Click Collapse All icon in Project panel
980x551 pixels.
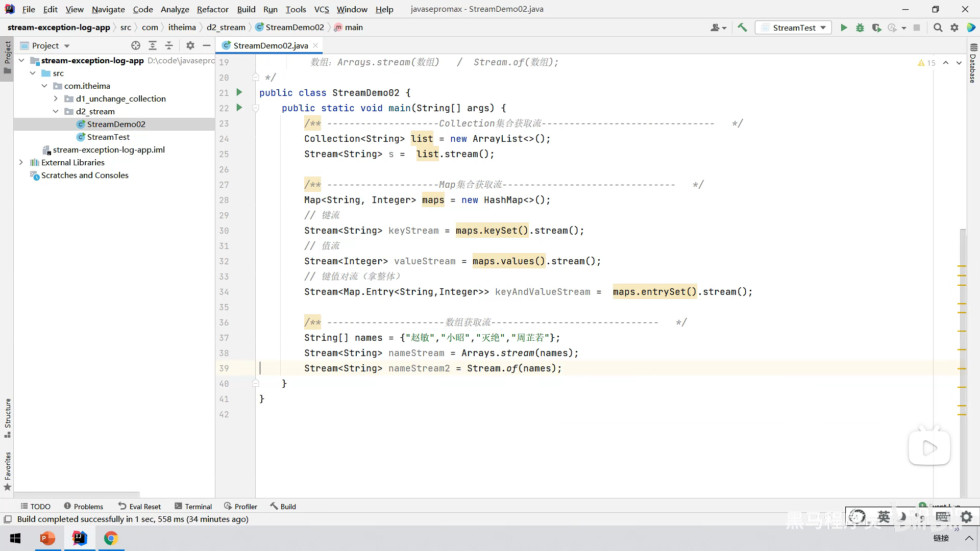(169, 45)
